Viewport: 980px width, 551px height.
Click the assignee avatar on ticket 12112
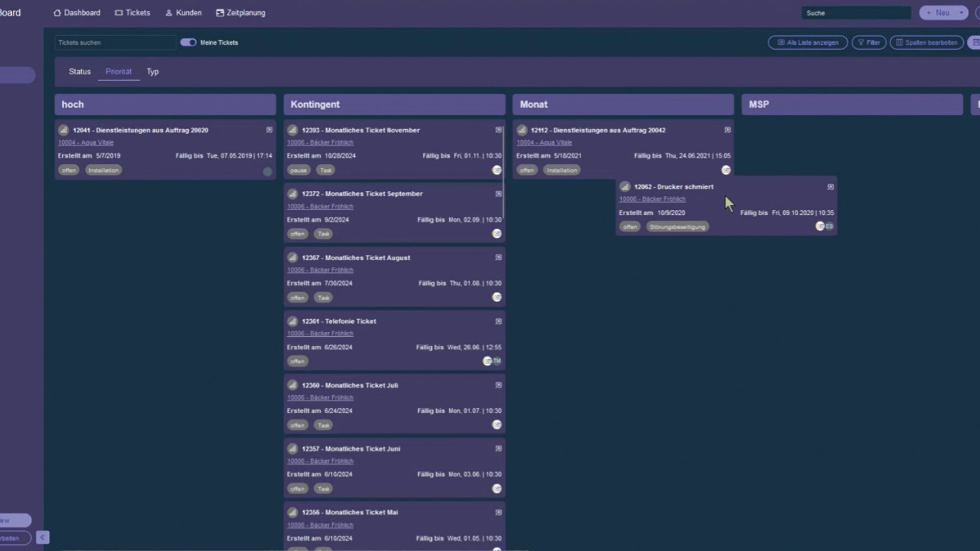coord(726,170)
